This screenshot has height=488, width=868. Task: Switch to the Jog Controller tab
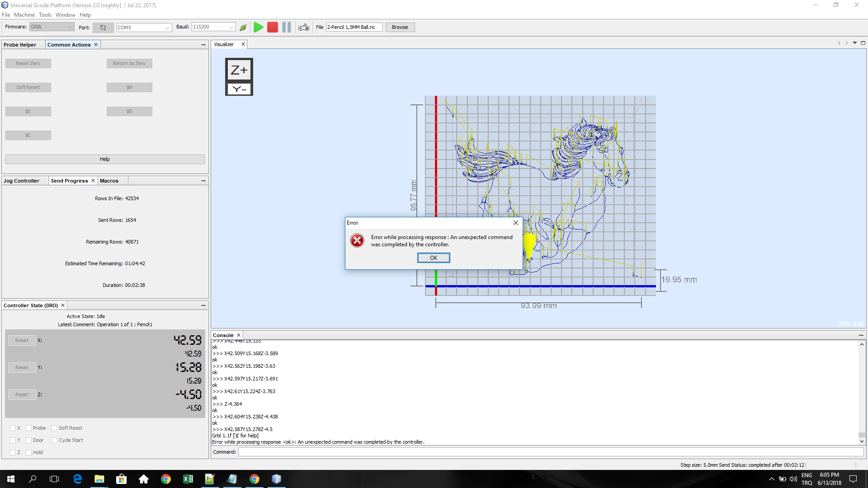tap(22, 181)
